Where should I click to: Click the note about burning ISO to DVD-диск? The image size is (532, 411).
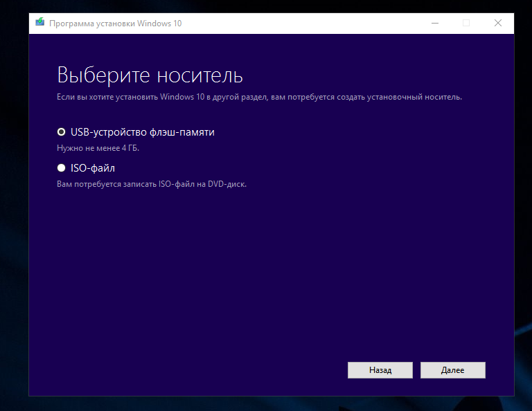[x=152, y=184]
